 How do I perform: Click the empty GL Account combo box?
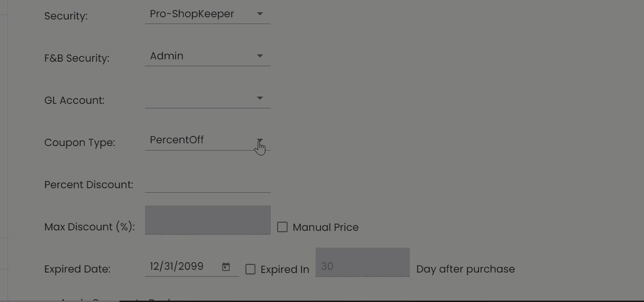(208, 98)
